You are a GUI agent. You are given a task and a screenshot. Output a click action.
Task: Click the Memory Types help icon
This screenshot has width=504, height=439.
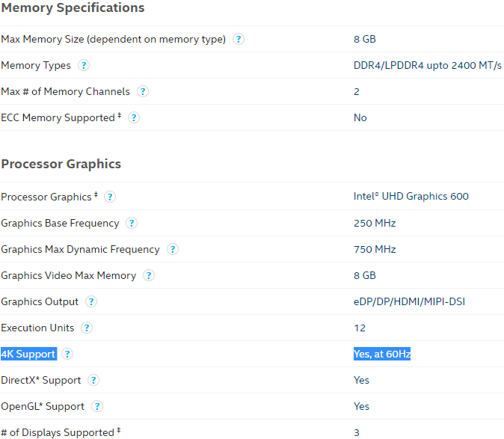point(84,65)
